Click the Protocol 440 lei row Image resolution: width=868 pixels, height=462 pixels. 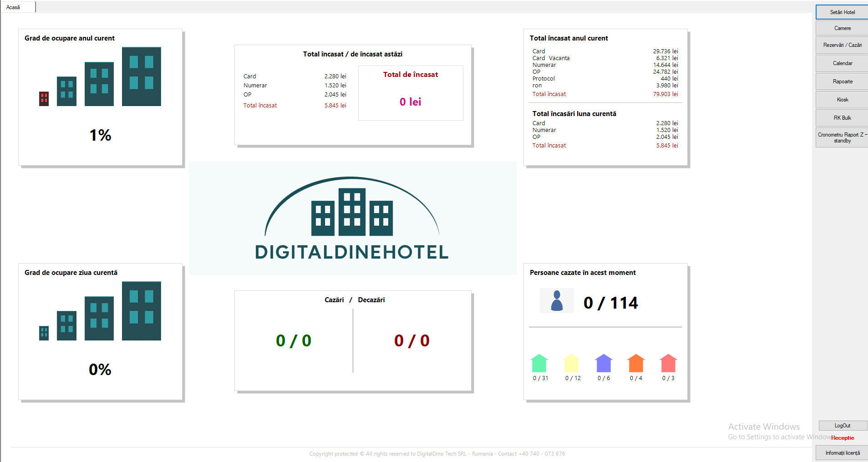pos(605,79)
